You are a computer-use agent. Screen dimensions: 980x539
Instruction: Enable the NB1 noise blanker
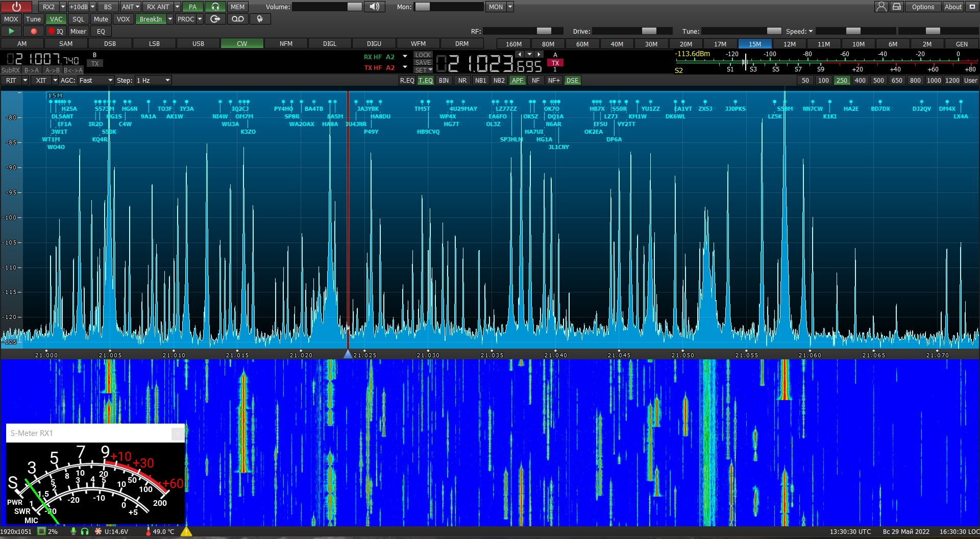tap(480, 80)
